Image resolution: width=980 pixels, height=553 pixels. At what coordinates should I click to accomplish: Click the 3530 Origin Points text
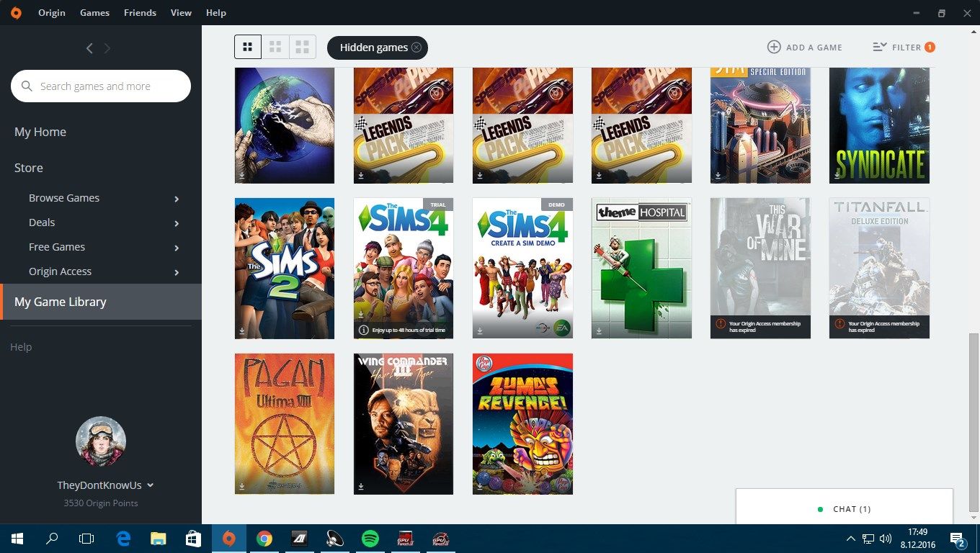pyautogui.click(x=101, y=503)
